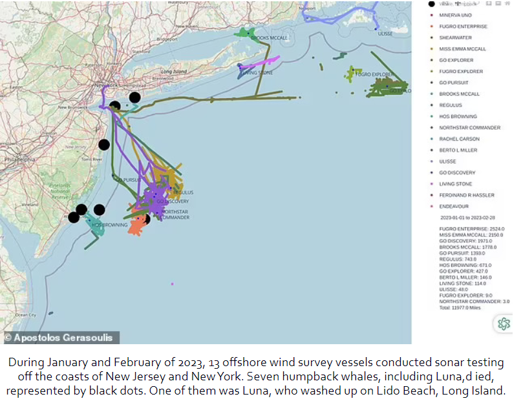
Task: Click the black whale dot near Toms River
Action: [x=103, y=145]
